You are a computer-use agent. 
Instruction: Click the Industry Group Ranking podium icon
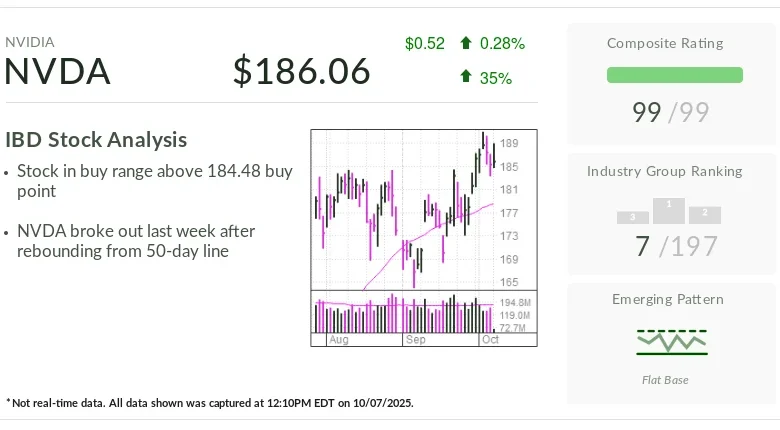point(669,210)
